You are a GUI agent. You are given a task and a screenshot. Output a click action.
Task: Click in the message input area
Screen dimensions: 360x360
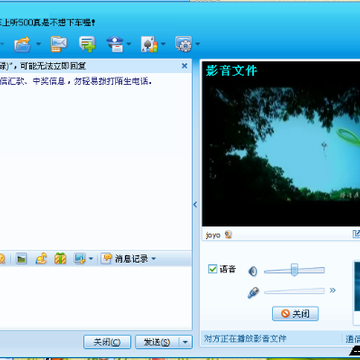click(x=95, y=298)
